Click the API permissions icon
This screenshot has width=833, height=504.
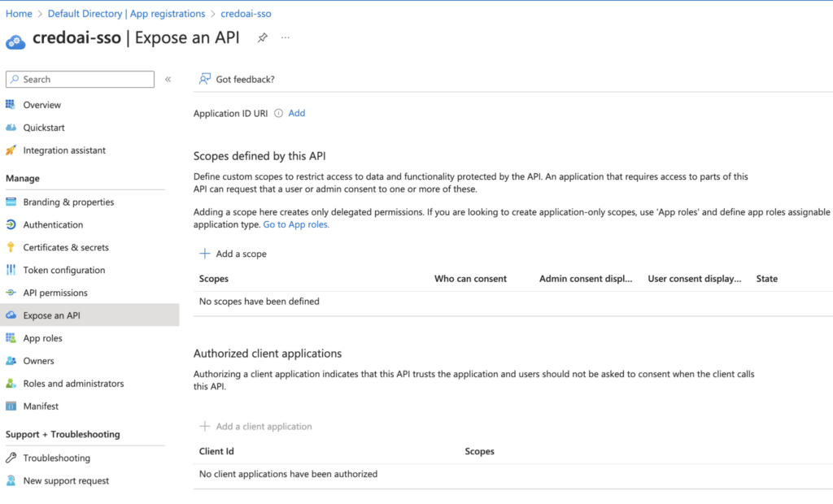(x=11, y=293)
